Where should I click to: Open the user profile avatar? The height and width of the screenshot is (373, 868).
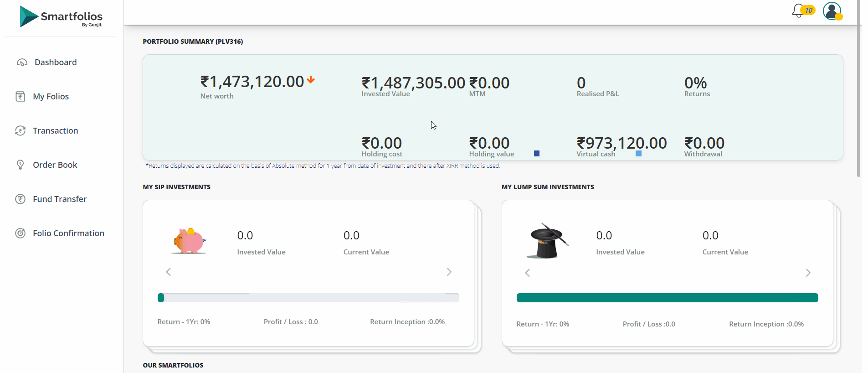[x=832, y=11]
